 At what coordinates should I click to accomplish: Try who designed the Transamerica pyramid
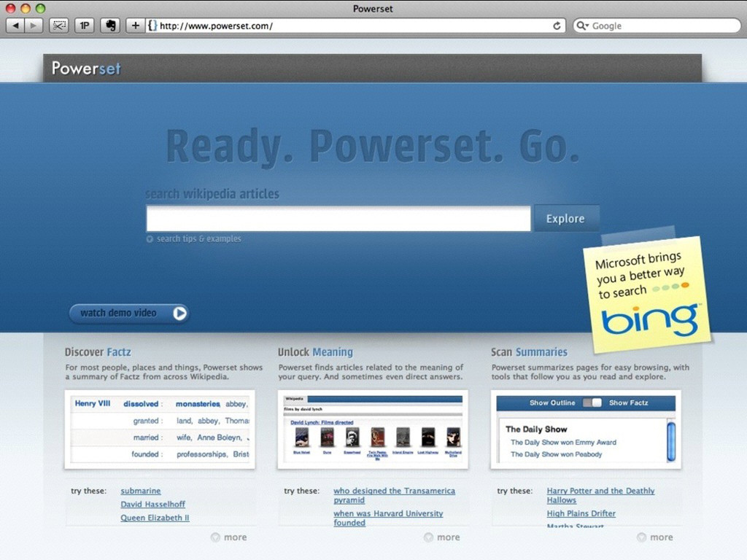click(394, 495)
